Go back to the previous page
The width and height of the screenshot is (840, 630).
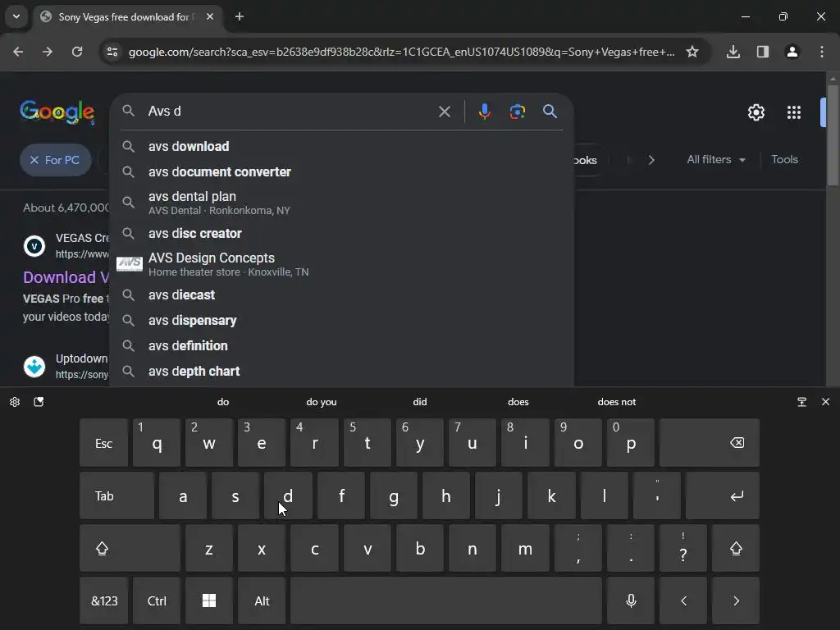coord(18,52)
